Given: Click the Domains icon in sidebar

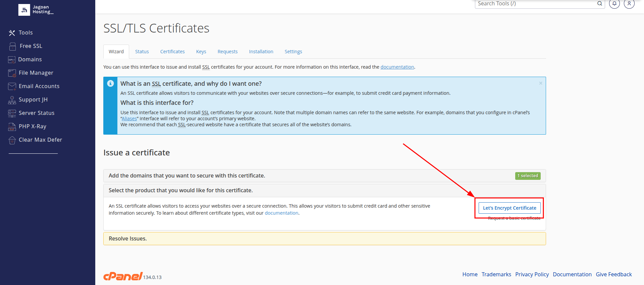Looking at the screenshot, I should [x=12, y=60].
